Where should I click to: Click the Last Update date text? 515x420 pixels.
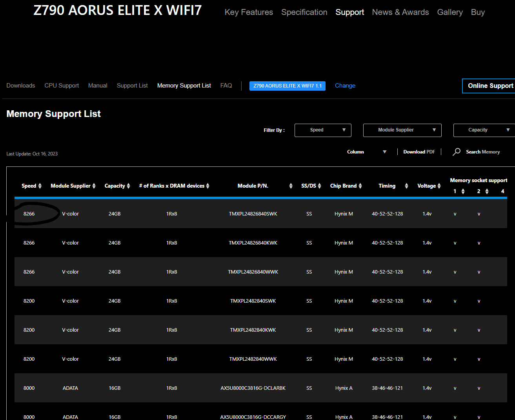tap(32, 154)
